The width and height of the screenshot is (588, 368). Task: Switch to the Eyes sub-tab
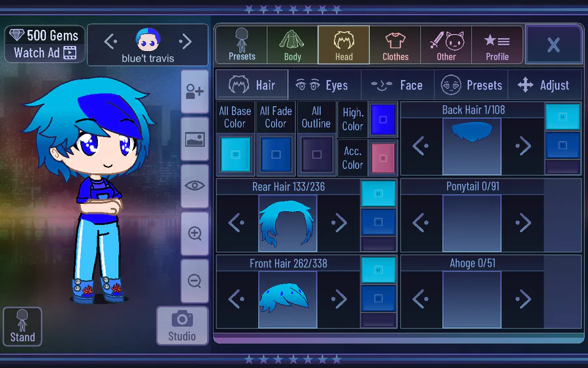(x=325, y=85)
